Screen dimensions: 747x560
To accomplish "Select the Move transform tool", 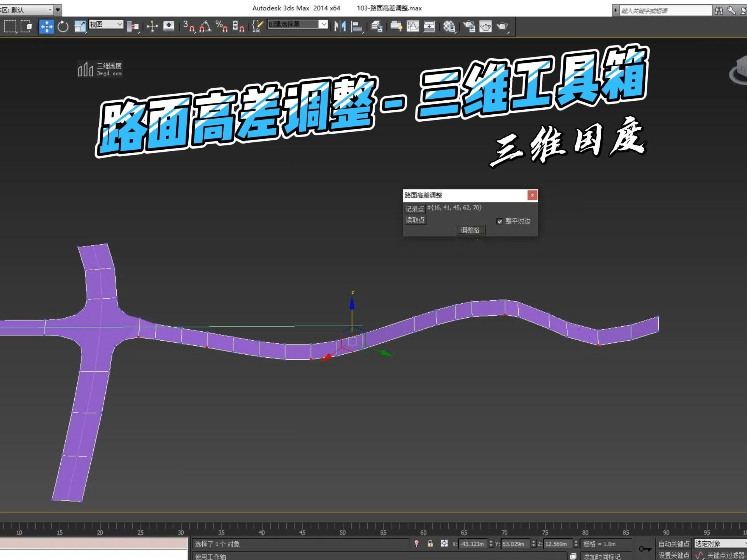I will 46,26.
